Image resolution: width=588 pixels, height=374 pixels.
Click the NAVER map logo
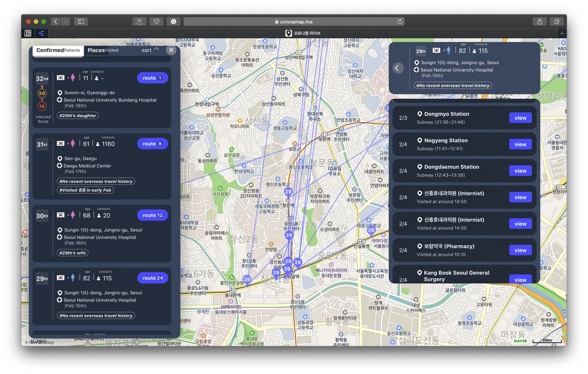pos(520,341)
